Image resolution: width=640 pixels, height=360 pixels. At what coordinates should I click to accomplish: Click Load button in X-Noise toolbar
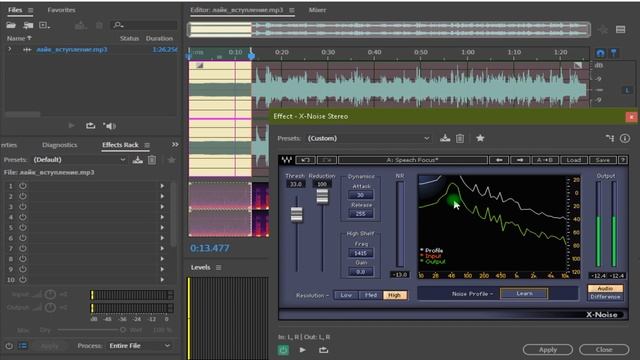pos(573,160)
